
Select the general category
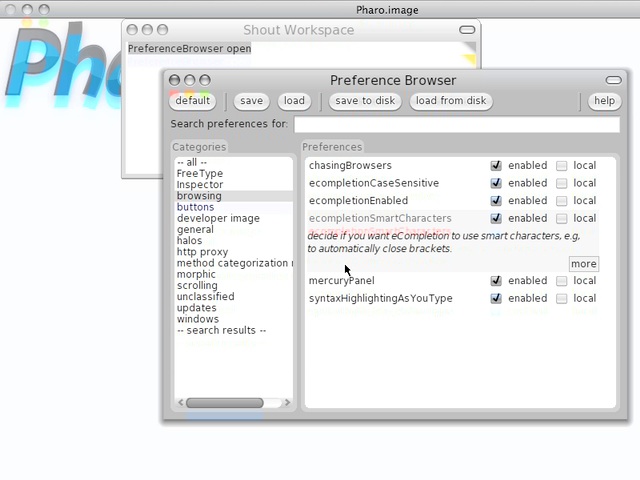tap(233, 230)
